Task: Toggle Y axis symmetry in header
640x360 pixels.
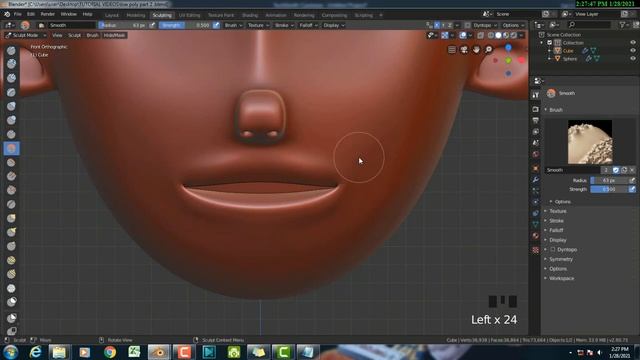Action: [443, 25]
